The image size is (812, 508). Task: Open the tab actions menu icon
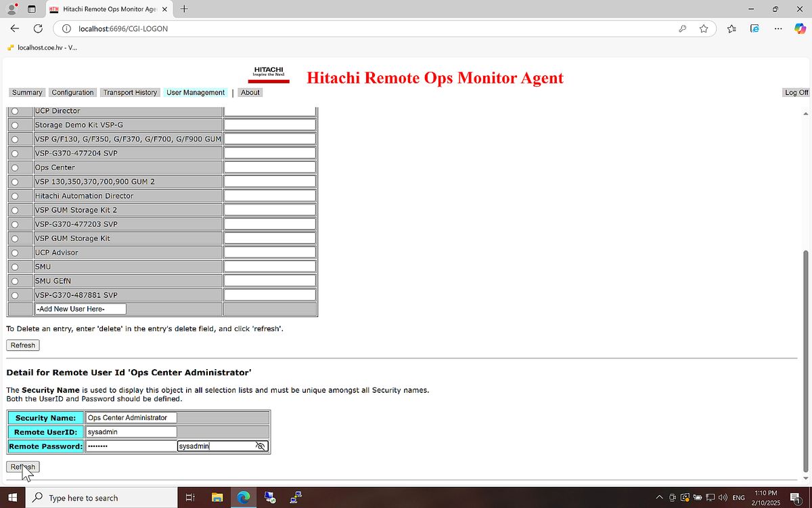[x=32, y=9]
